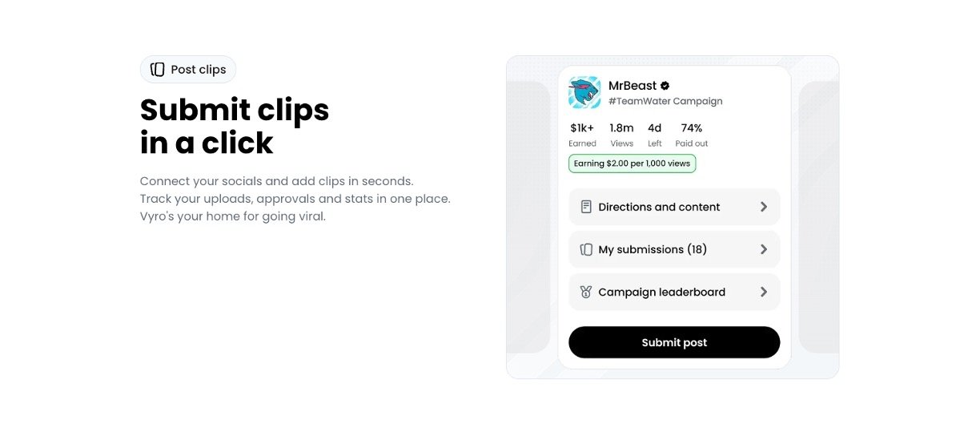The height and width of the screenshot is (428, 980).
Task: Open the Directions and content label
Action: click(659, 207)
